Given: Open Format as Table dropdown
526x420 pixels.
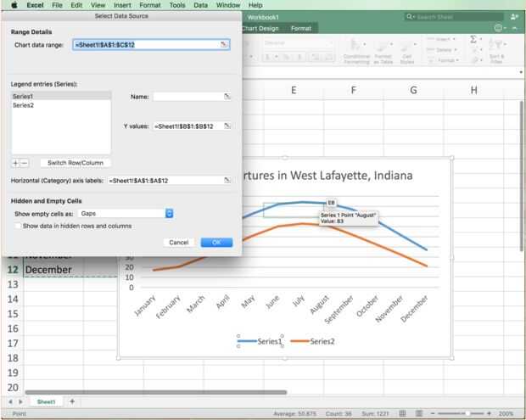Looking at the screenshot, I should (x=383, y=51).
